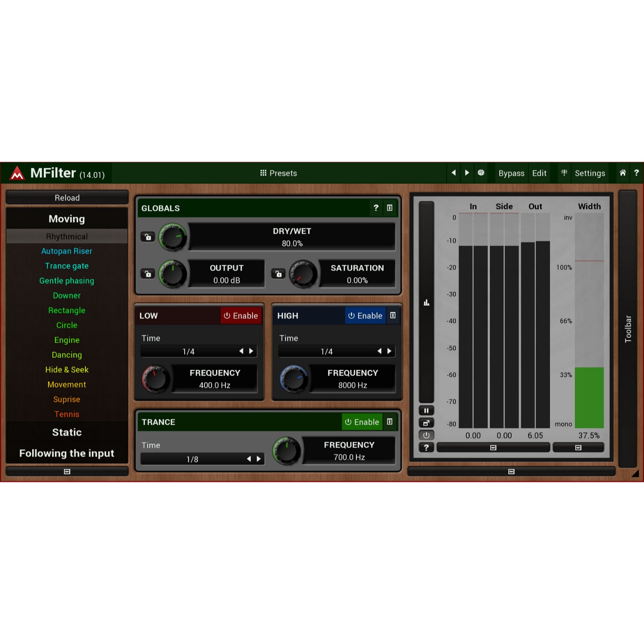Open the Presets menu

click(279, 173)
